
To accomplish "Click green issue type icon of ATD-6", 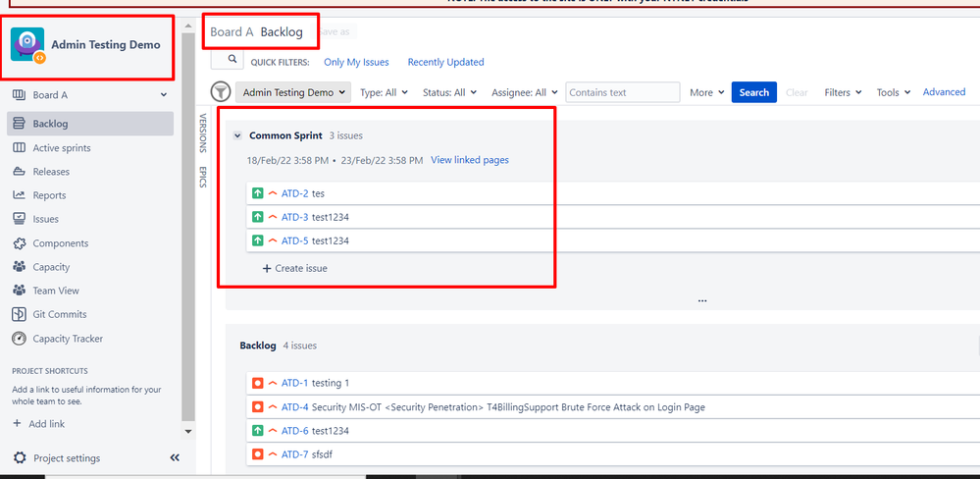I will pos(257,430).
